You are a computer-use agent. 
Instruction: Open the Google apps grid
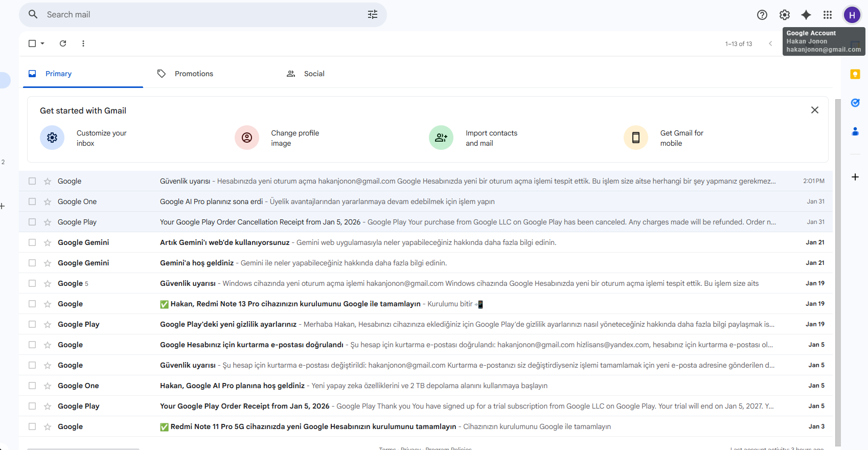click(828, 15)
